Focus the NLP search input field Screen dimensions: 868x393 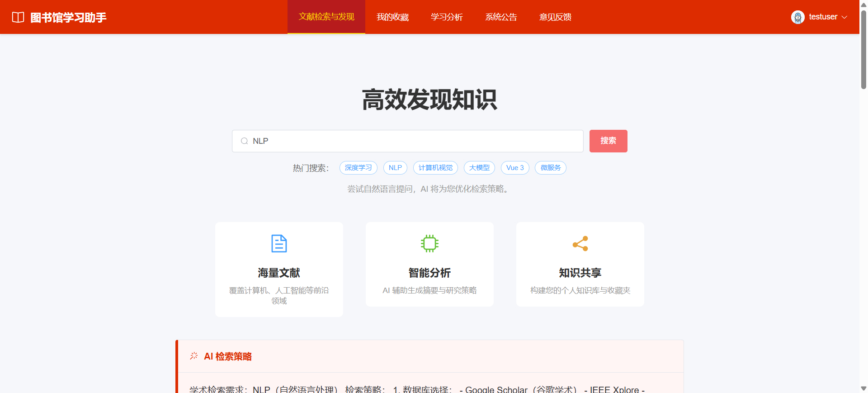pyautogui.click(x=408, y=141)
